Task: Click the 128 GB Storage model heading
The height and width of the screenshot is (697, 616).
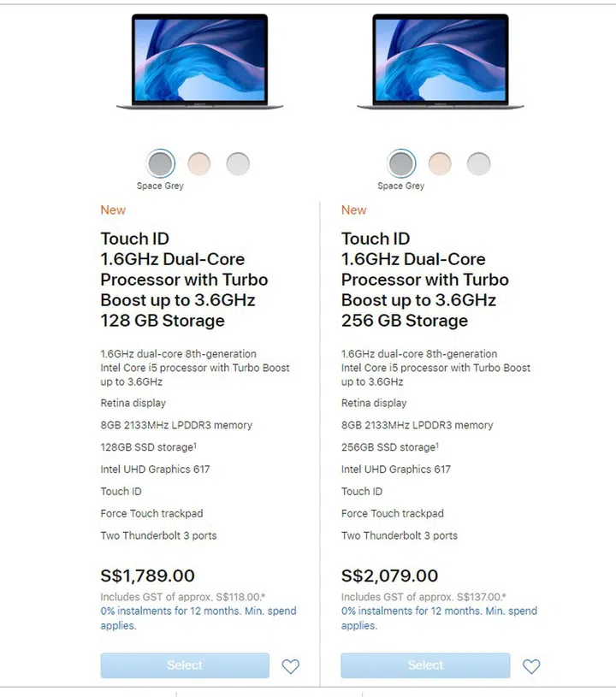Action: [x=184, y=280]
